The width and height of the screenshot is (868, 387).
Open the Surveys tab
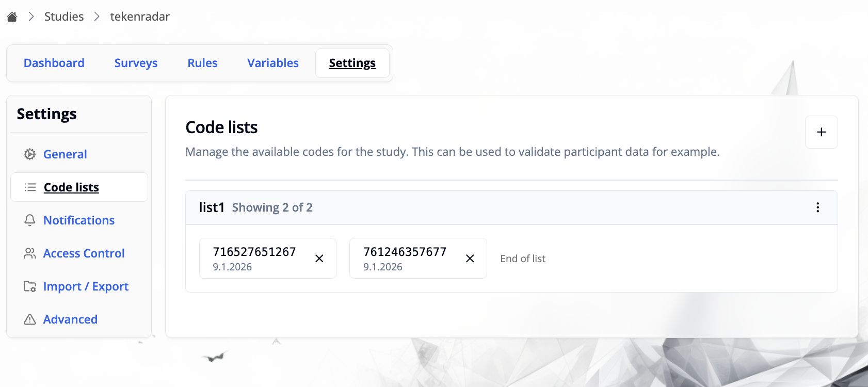(x=136, y=63)
